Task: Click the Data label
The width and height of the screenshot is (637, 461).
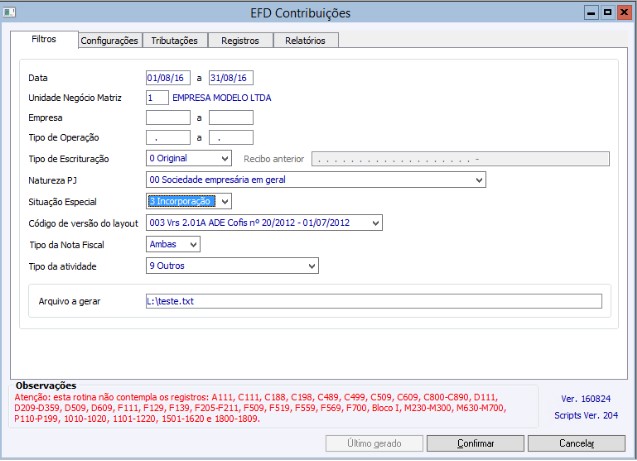Action: point(38,78)
